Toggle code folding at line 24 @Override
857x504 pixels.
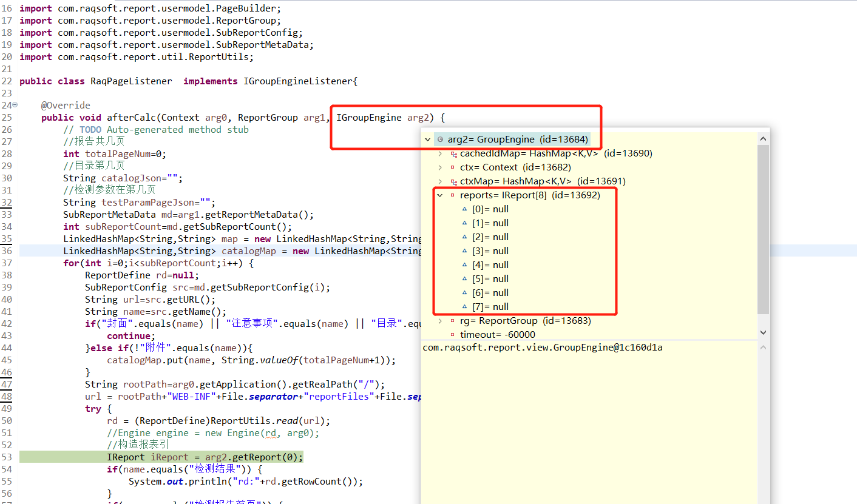(x=15, y=106)
